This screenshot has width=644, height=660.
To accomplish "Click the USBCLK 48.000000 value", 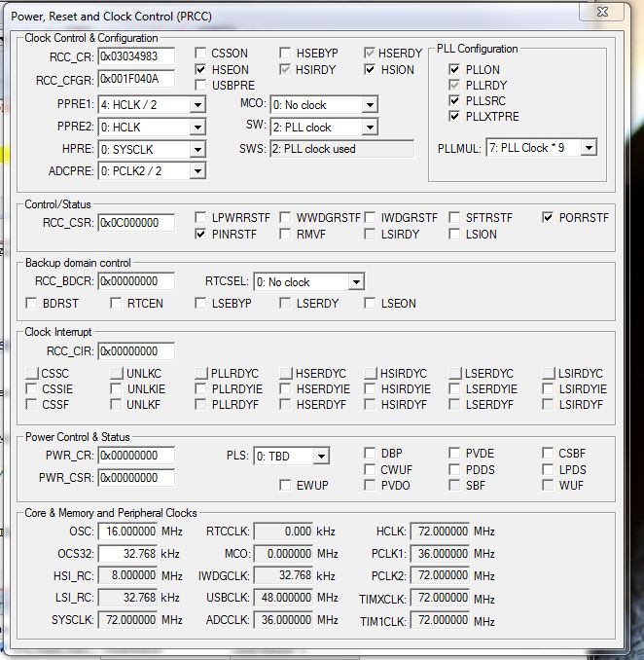I will 283,598.
